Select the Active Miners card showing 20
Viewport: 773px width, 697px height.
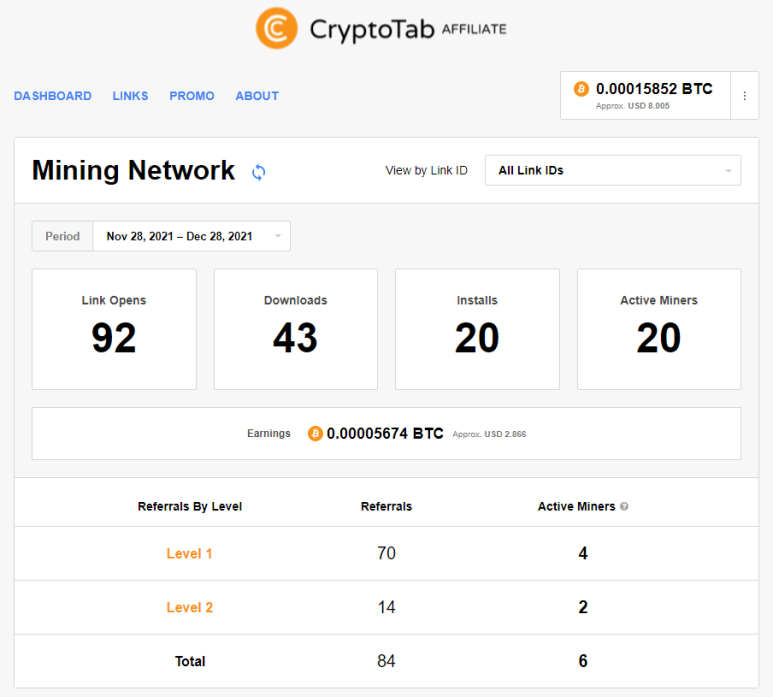[659, 329]
